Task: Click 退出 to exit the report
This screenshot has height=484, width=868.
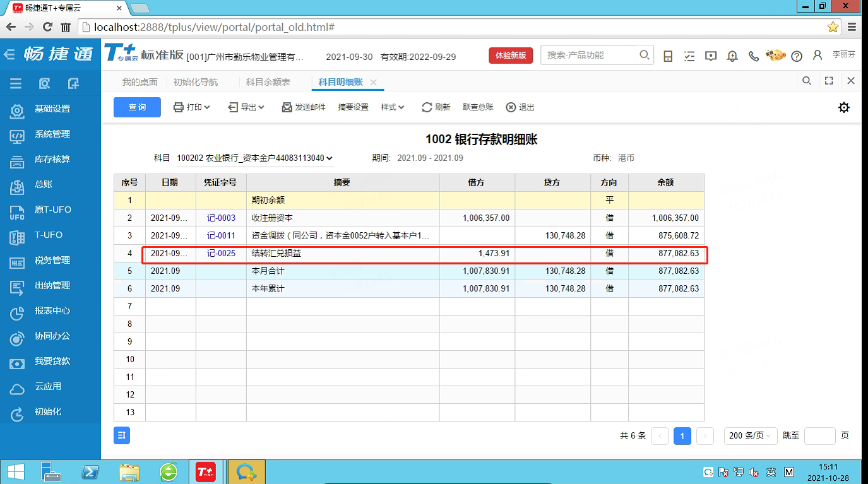Action: (x=520, y=107)
